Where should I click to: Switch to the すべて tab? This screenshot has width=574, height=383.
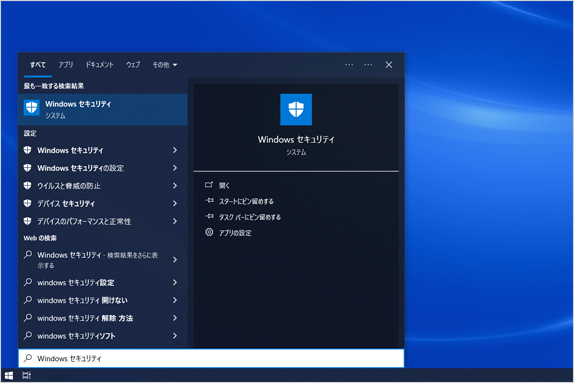(38, 65)
